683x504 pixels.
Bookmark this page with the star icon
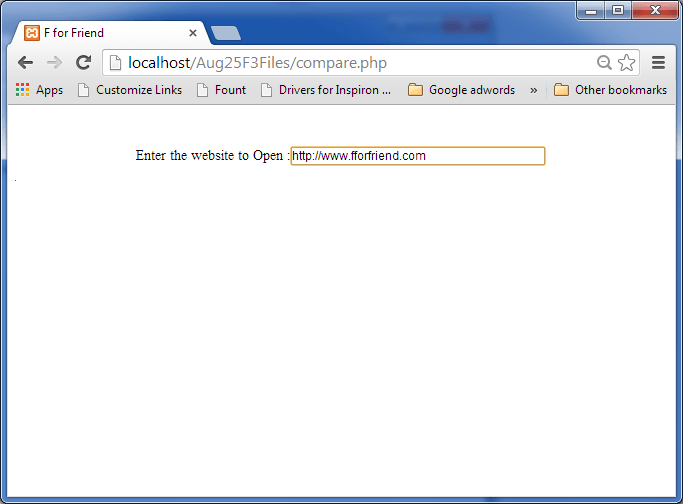(626, 63)
